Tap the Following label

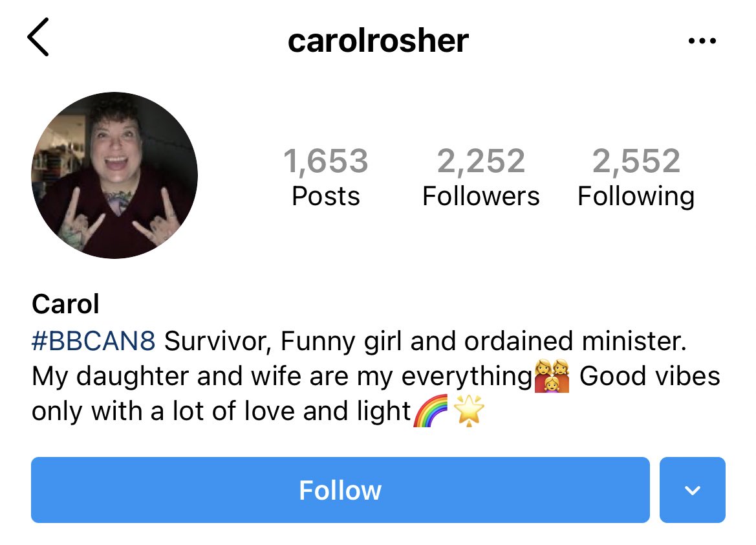click(x=636, y=197)
